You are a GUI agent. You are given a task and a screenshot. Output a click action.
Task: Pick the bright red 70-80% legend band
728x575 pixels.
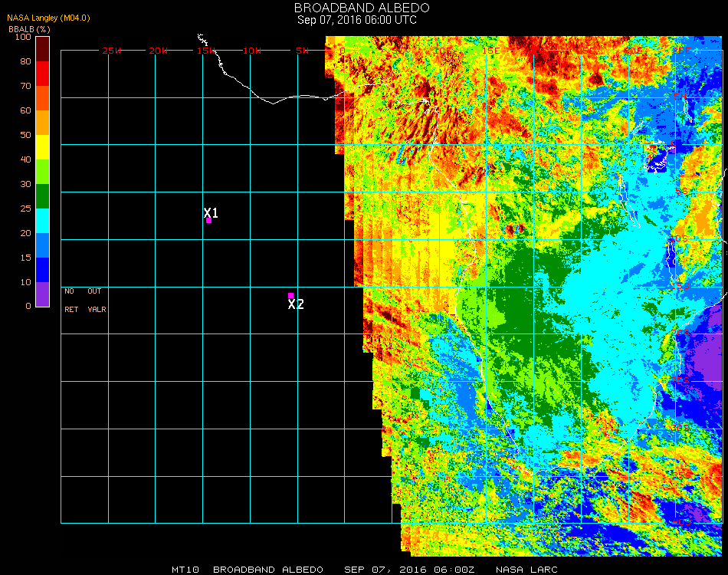click(42, 74)
